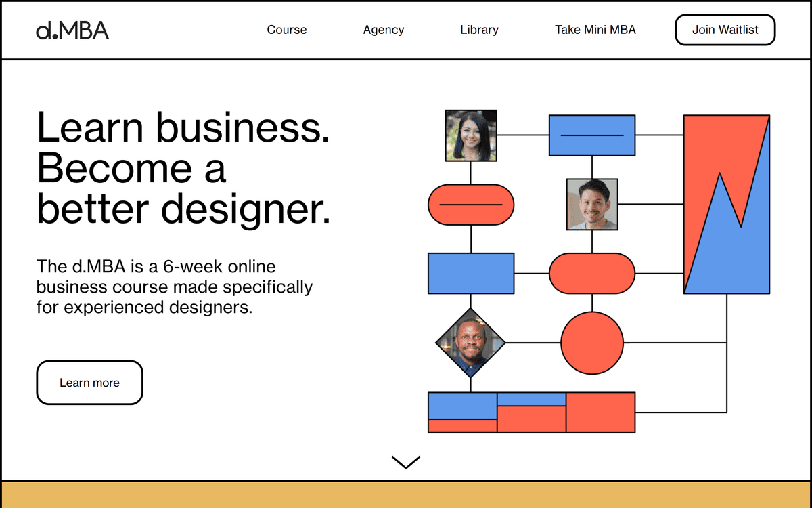Screen dimensions: 812x508
Task: Click the Learn more button
Action: [x=89, y=383]
